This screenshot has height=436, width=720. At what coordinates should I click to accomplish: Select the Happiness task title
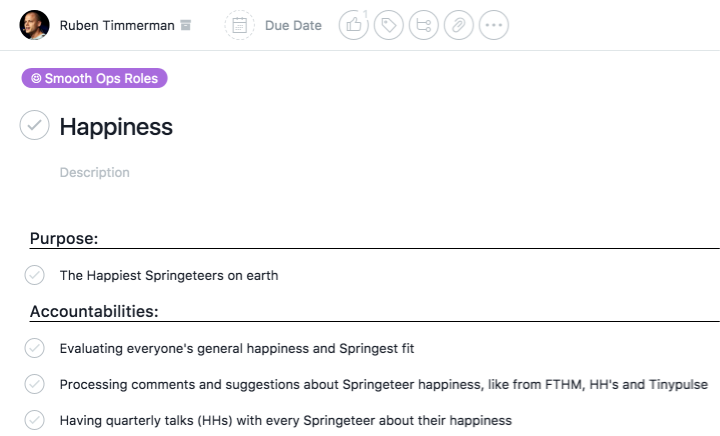(x=116, y=126)
